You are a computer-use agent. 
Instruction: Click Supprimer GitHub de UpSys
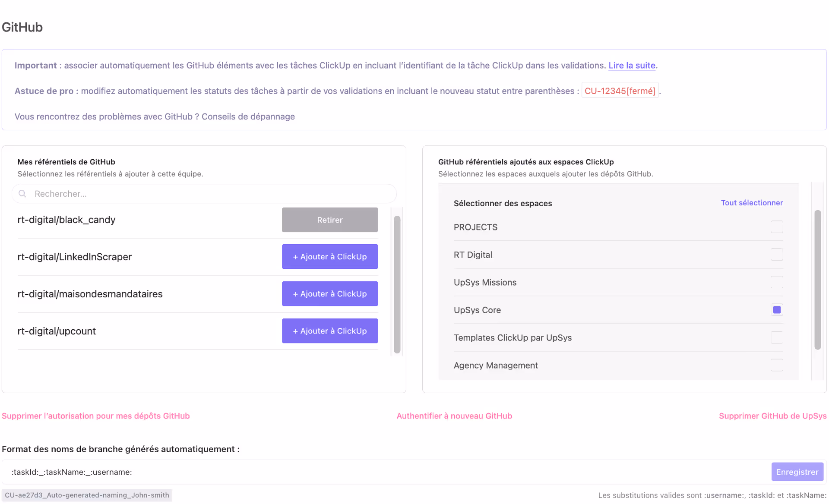[772, 416]
